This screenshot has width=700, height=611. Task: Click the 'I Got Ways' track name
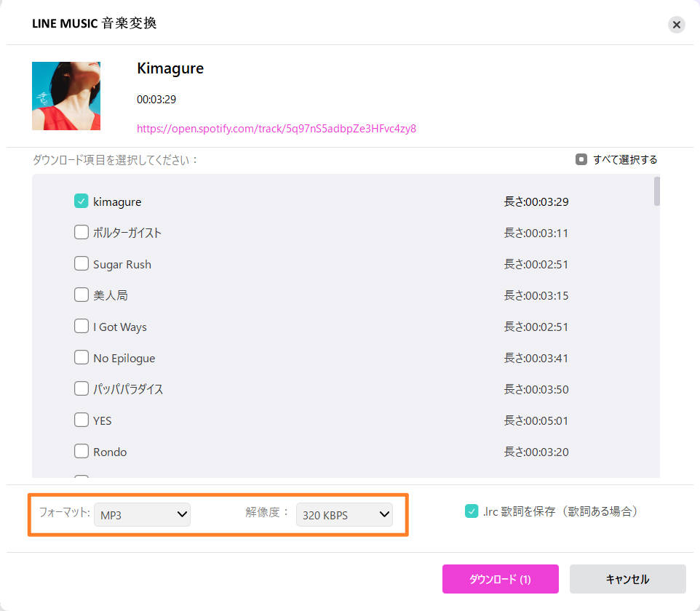click(x=119, y=327)
